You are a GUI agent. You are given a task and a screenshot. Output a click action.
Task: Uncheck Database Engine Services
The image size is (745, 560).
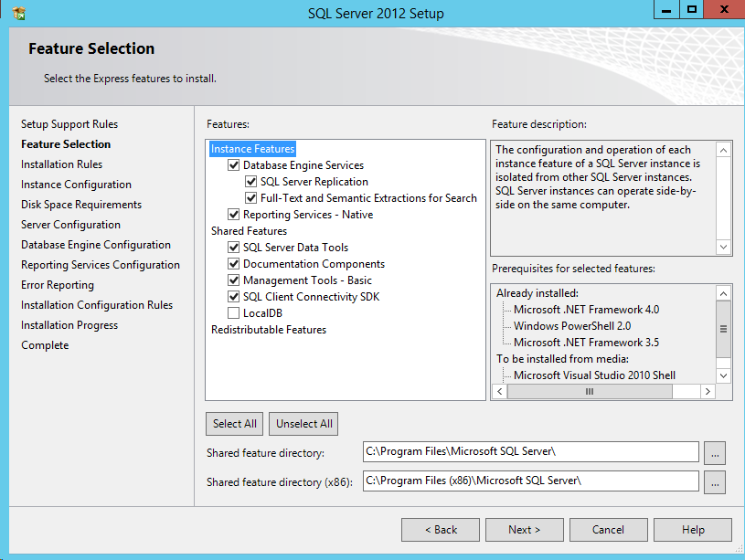coord(234,165)
